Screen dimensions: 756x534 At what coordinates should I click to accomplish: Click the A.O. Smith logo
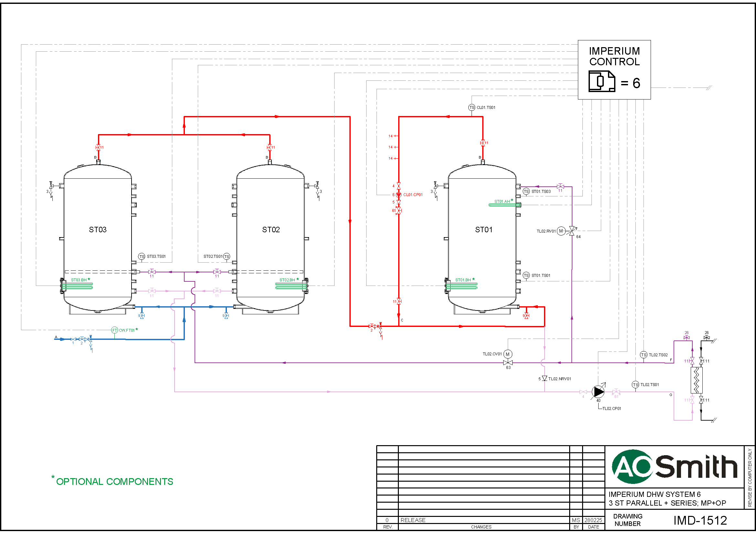[674, 466]
